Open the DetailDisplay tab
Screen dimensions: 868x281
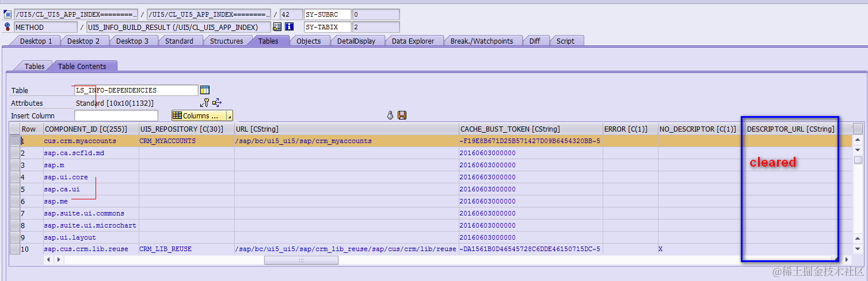tap(356, 41)
